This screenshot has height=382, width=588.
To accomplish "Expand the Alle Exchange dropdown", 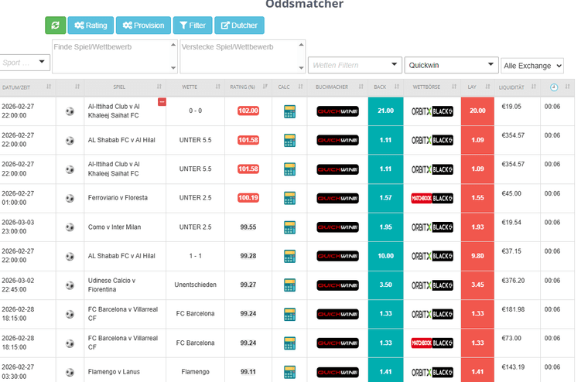I will [532, 66].
